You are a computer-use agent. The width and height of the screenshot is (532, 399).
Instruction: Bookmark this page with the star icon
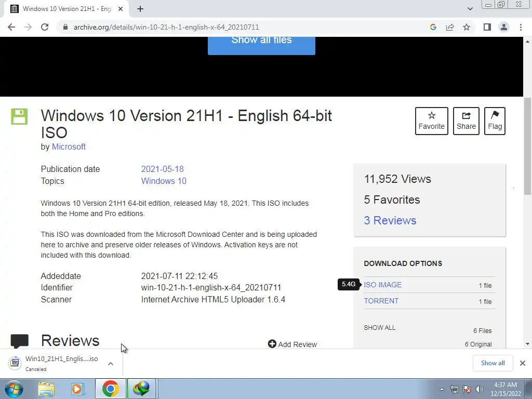(467, 27)
